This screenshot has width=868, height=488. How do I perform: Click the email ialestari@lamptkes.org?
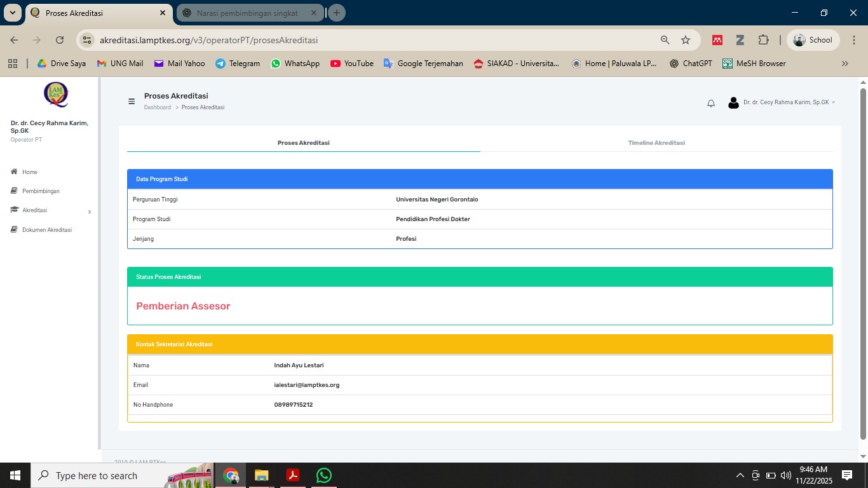(307, 385)
